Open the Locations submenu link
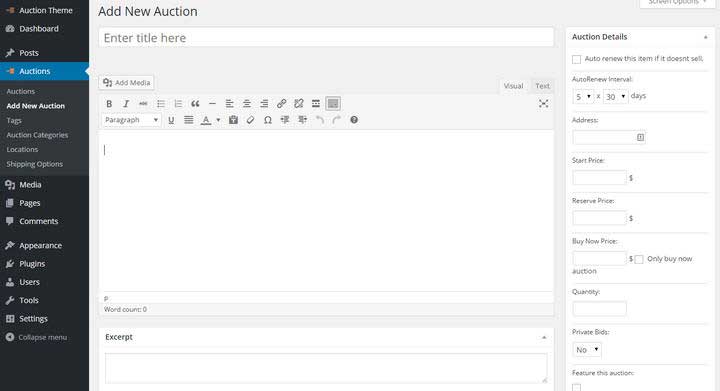The image size is (720, 391). (x=22, y=150)
